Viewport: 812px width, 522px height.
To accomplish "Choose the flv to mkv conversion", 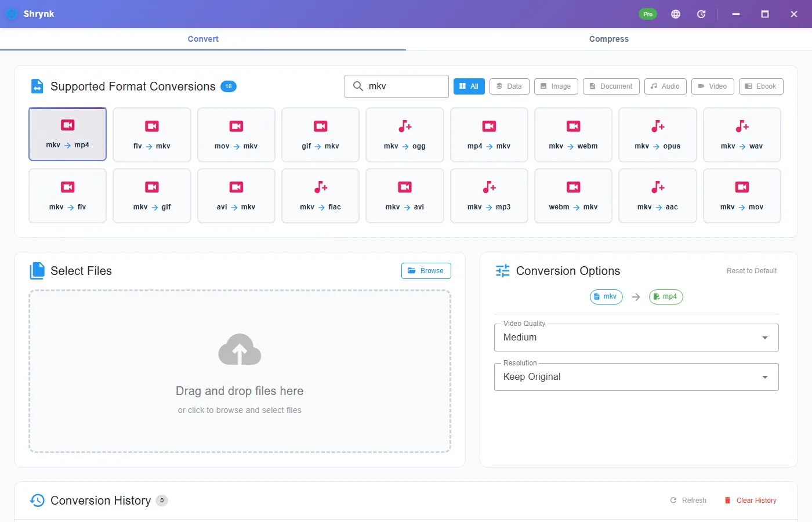I will coord(152,135).
